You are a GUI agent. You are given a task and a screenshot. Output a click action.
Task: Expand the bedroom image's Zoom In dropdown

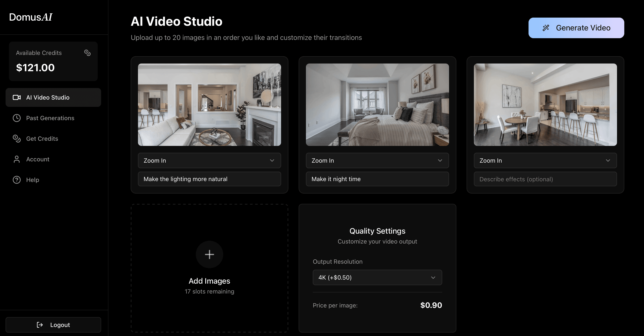pyautogui.click(x=377, y=160)
